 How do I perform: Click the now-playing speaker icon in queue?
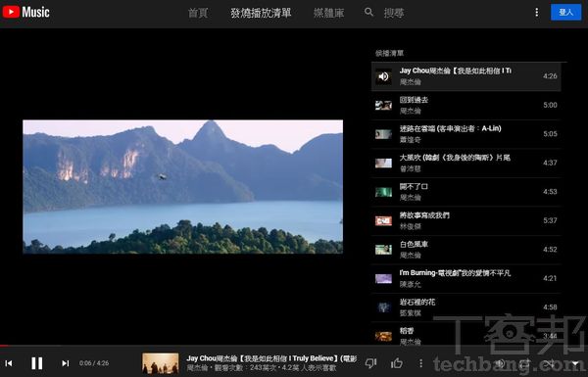(383, 76)
